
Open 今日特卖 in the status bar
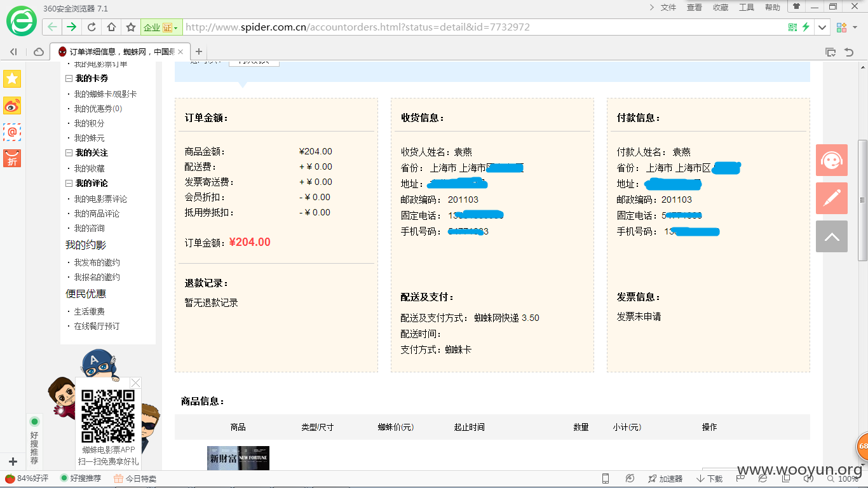click(135, 478)
